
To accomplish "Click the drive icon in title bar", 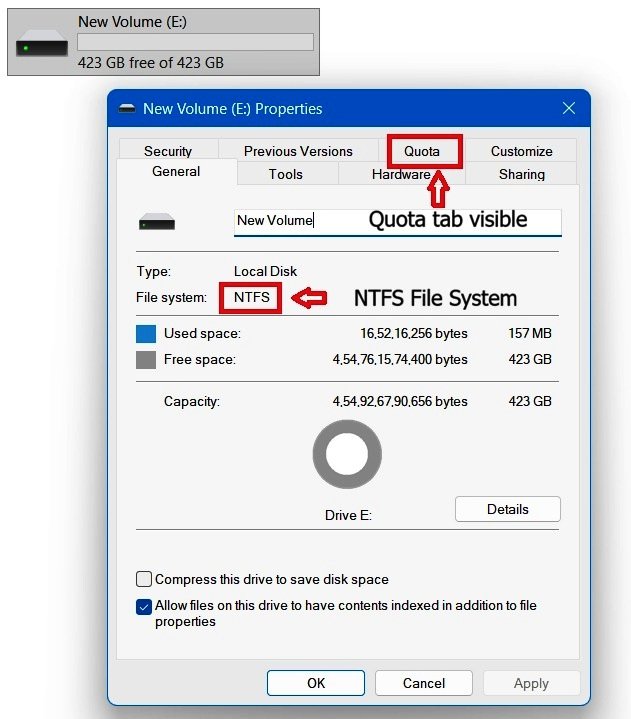I will [x=127, y=109].
